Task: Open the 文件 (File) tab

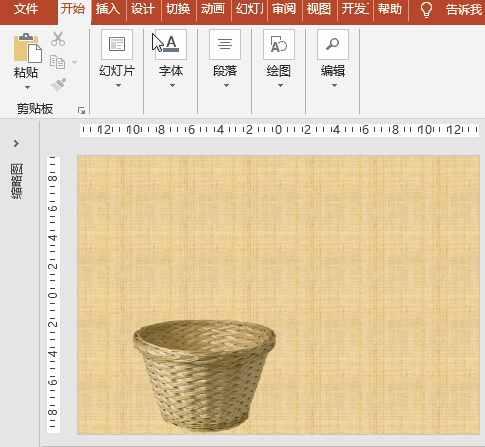Action: pyautogui.click(x=26, y=9)
